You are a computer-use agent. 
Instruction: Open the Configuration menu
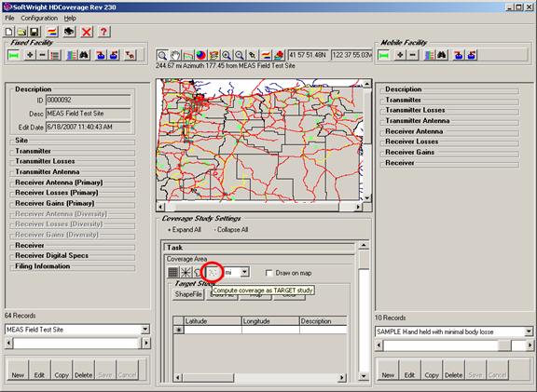(39, 18)
